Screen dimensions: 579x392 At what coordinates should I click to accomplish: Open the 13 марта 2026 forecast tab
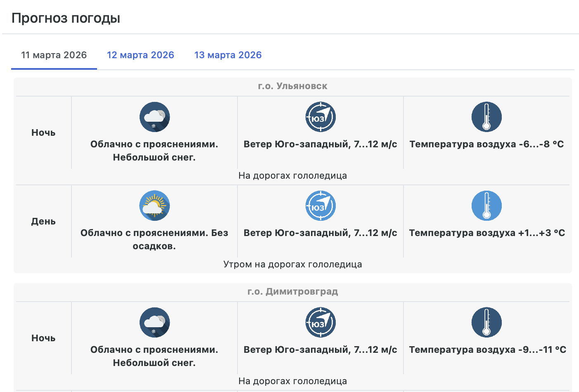point(228,55)
